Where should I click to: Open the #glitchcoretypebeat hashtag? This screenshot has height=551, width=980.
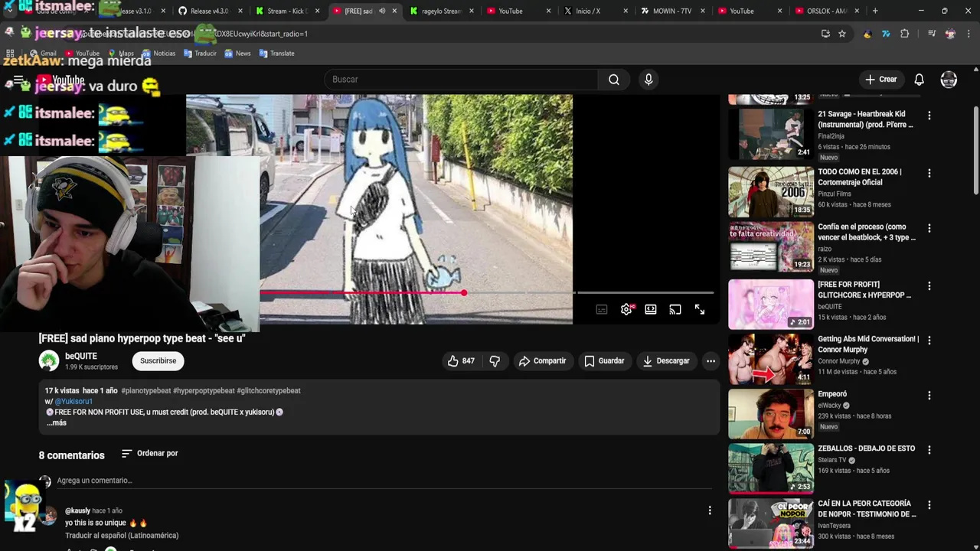(269, 390)
